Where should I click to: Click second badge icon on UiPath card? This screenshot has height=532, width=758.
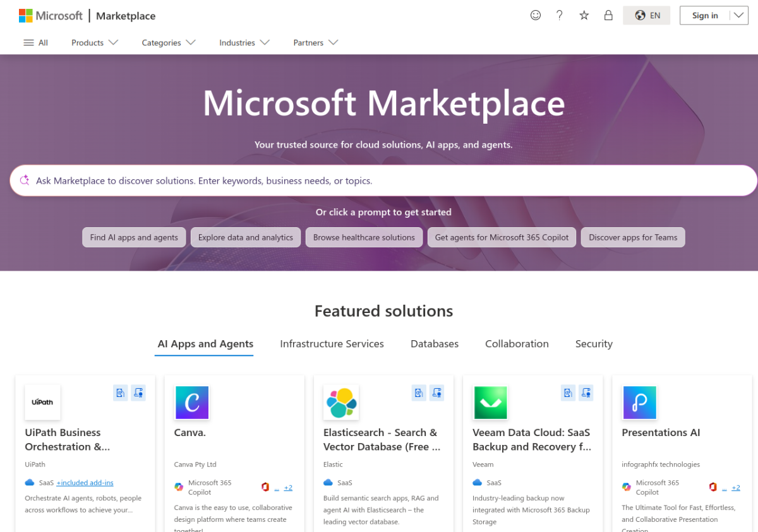pos(138,393)
